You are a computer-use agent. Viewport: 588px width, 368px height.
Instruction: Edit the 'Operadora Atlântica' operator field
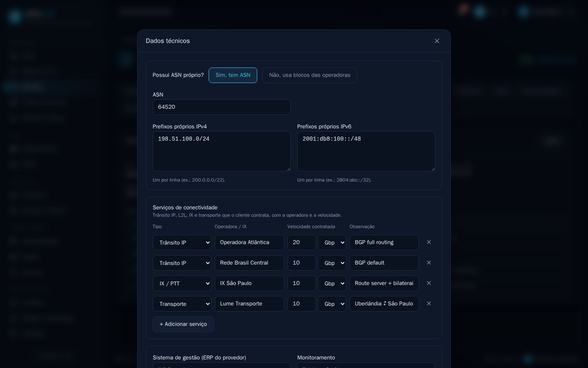coord(249,242)
